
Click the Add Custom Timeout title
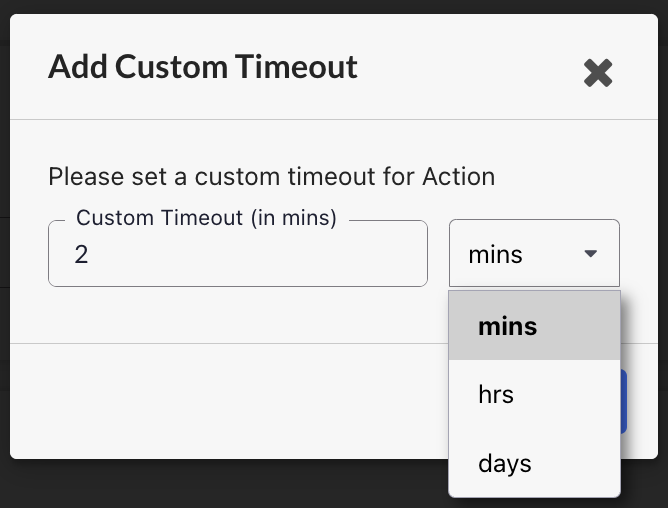pos(203,68)
